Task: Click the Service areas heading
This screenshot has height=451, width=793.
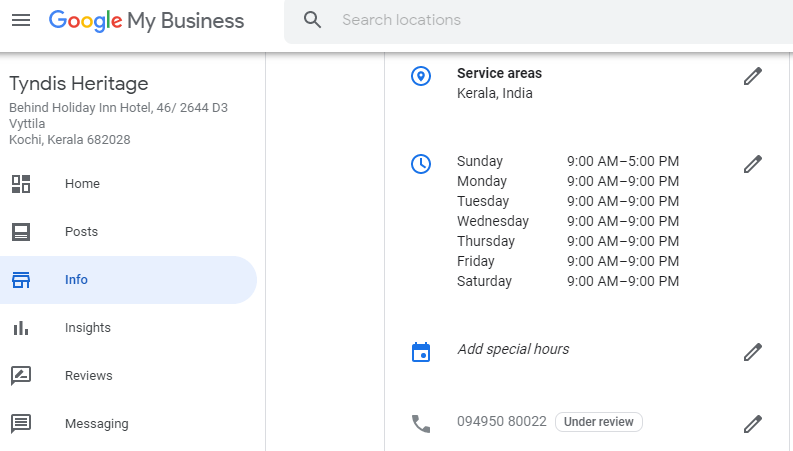Action: [499, 73]
